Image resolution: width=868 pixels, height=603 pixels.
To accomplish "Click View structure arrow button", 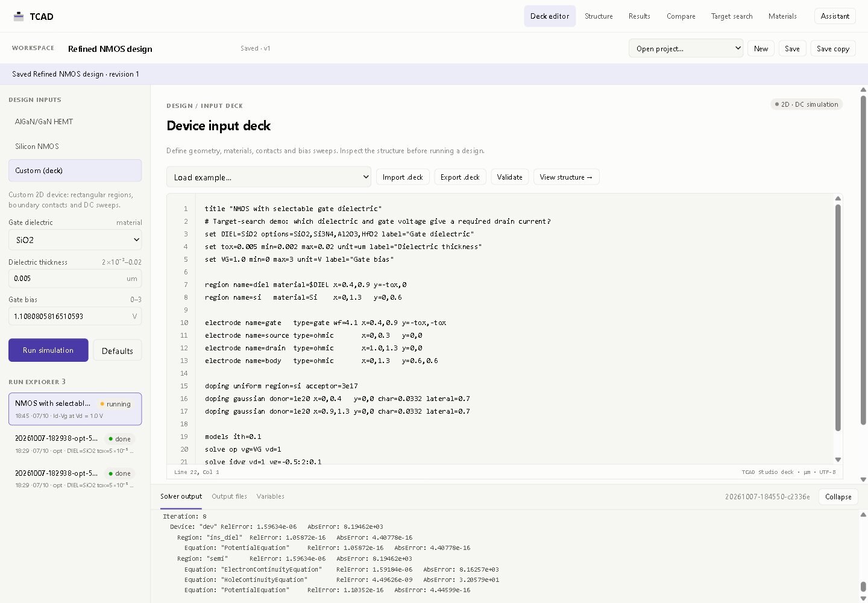I will (x=566, y=177).
